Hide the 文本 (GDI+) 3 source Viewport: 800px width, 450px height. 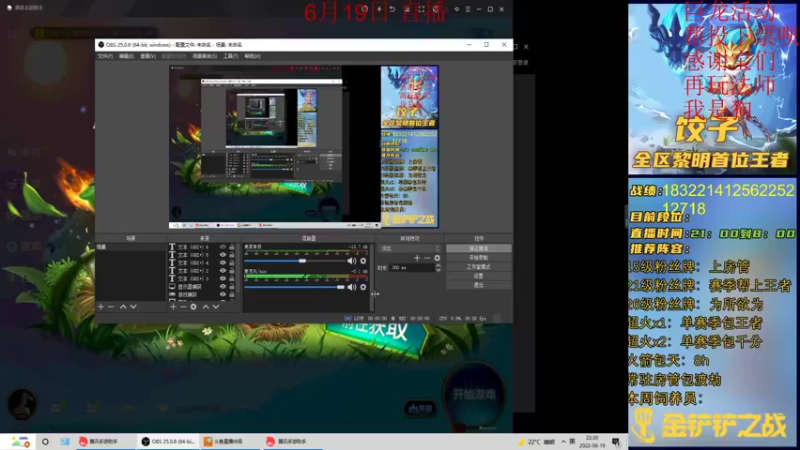point(222,279)
